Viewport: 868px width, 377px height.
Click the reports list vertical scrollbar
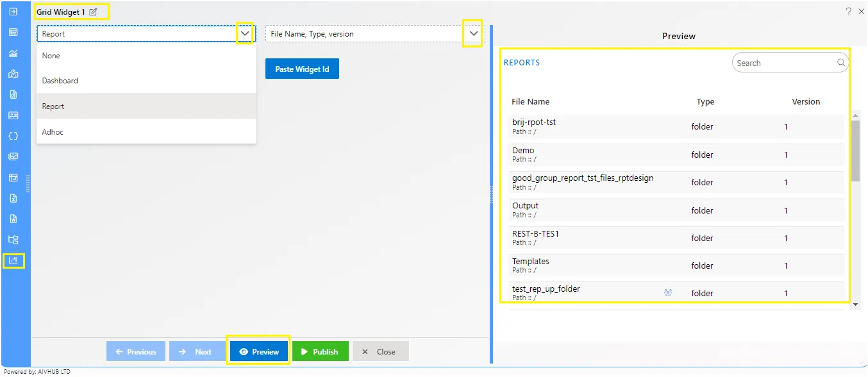click(855, 209)
